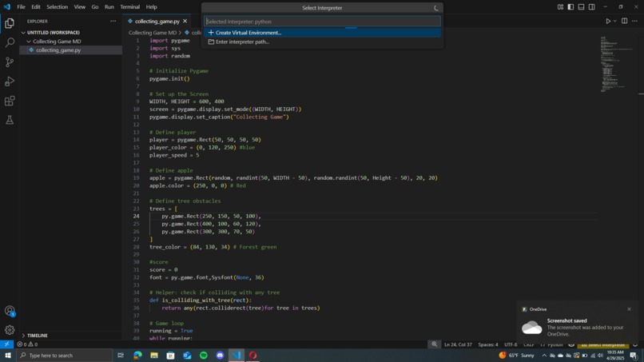This screenshot has height=362, width=644.
Task: Open the Accounts menu icon
Action: tap(10, 311)
